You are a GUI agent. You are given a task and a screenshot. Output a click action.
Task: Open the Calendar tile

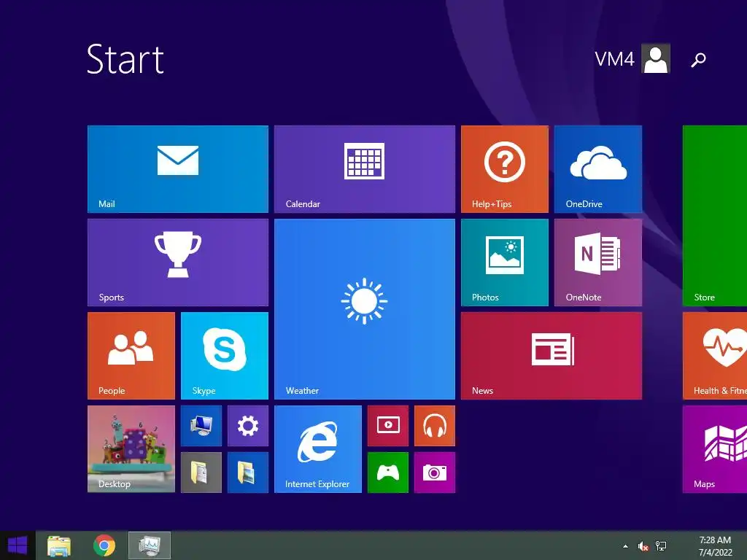365,169
